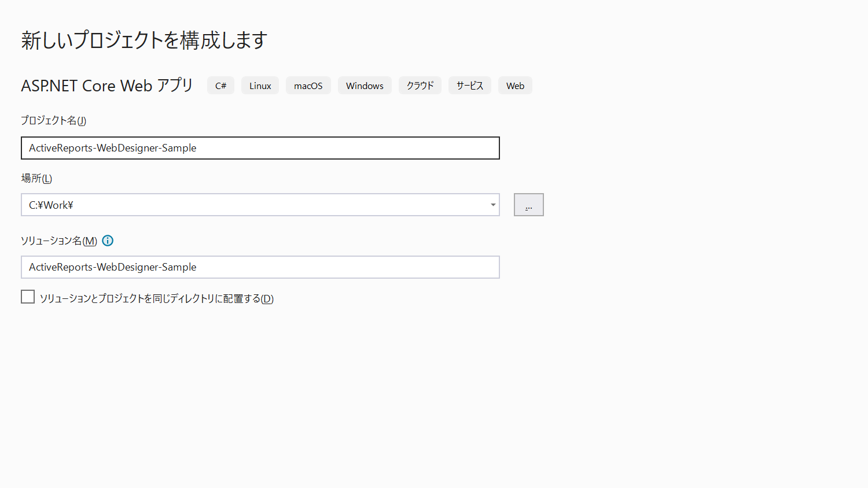Focus the solution name input field
Image resolution: width=868 pixels, height=488 pixels.
click(260, 267)
